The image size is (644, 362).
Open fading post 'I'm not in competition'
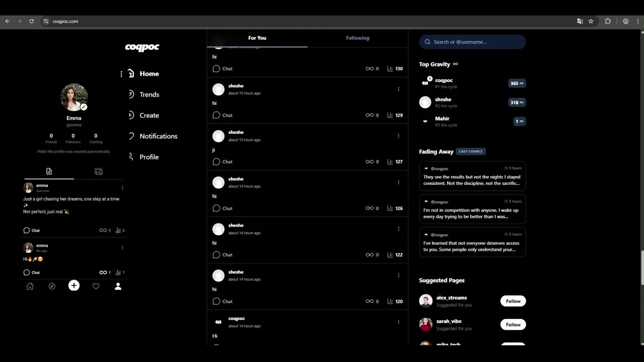472,209
